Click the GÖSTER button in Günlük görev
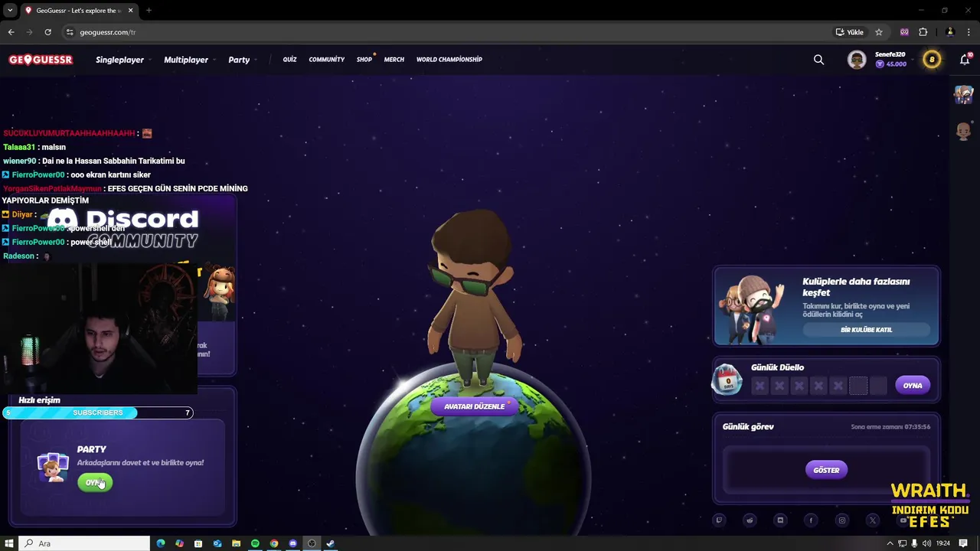980x551 pixels. coord(826,470)
